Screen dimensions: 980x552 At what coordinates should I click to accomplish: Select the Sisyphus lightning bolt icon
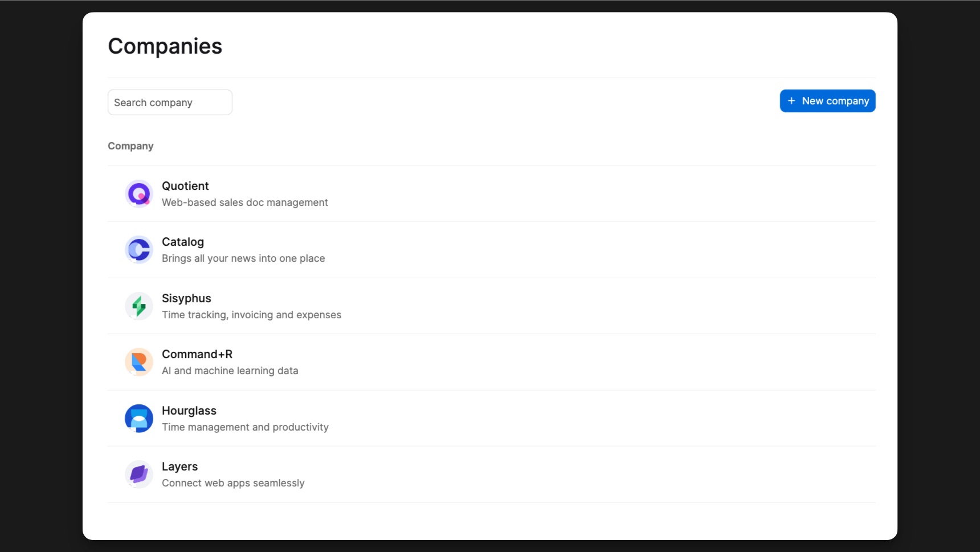138,306
